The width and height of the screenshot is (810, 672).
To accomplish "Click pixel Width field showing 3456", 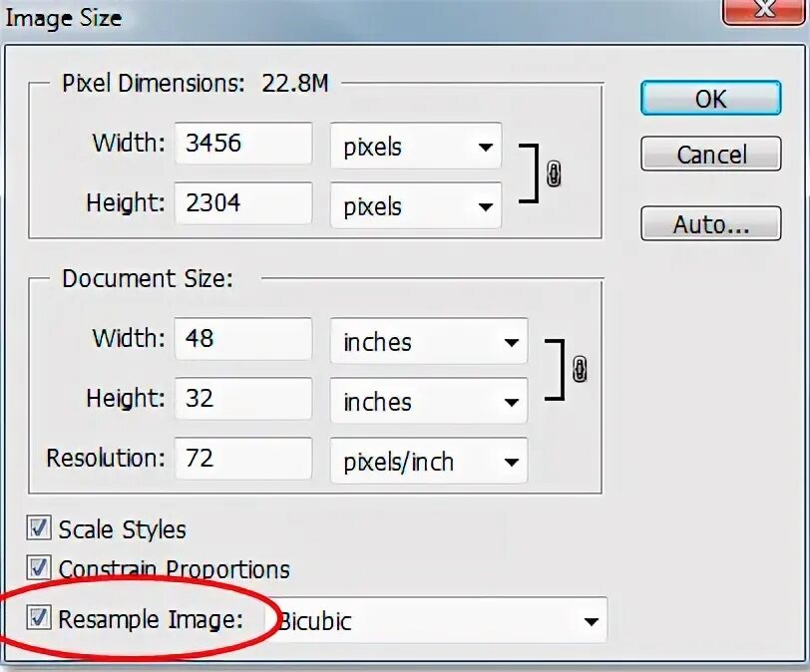I will coord(243,144).
